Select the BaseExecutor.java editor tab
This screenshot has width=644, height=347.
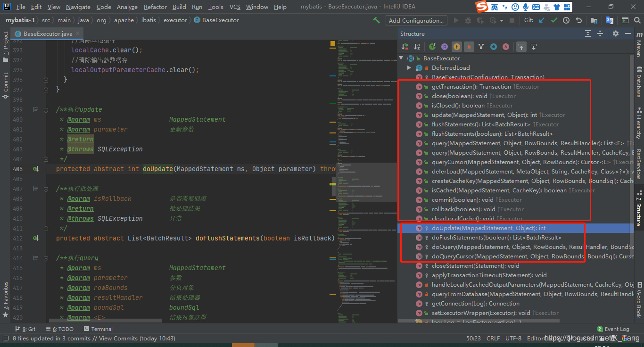coord(48,34)
